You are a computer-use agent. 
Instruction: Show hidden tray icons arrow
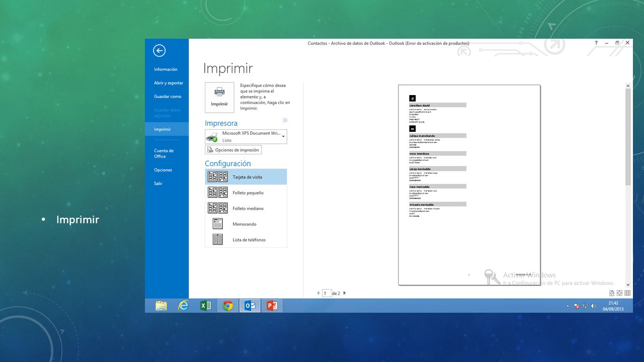click(x=568, y=306)
